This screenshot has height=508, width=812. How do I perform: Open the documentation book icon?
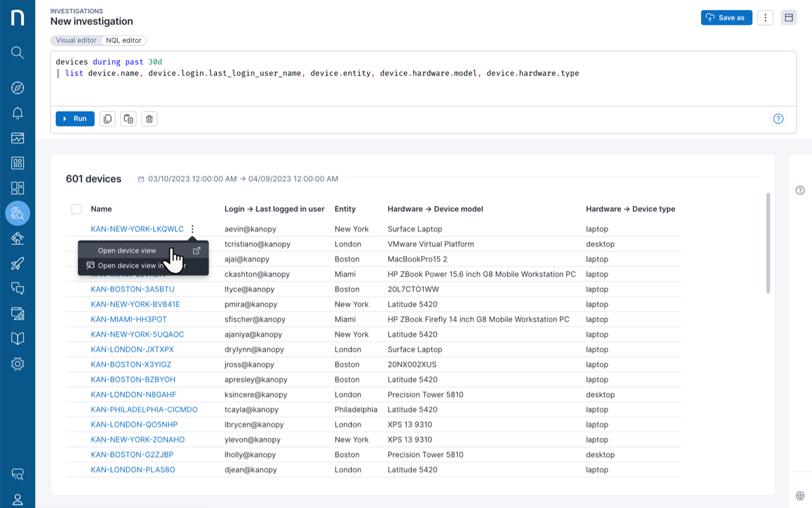(x=17, y=338)
